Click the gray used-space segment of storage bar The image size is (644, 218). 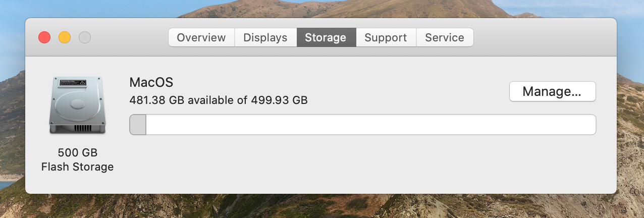(x=138, y=125)
